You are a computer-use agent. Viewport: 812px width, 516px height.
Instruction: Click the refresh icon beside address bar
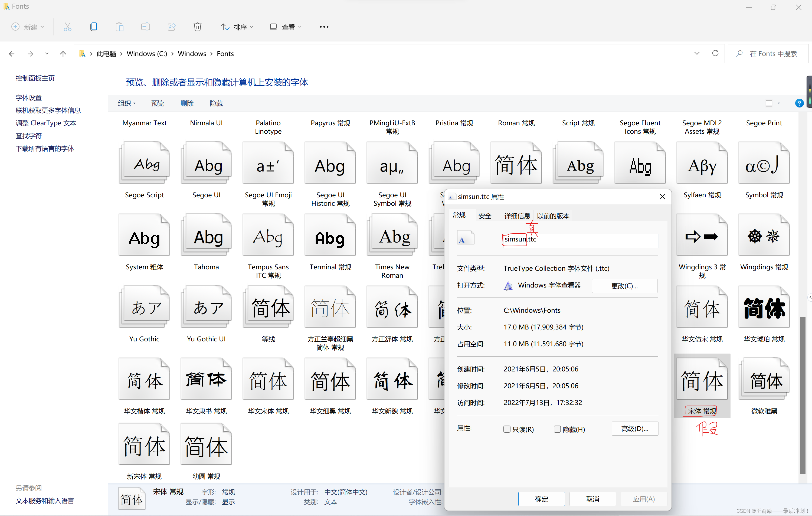pos(715,53)
